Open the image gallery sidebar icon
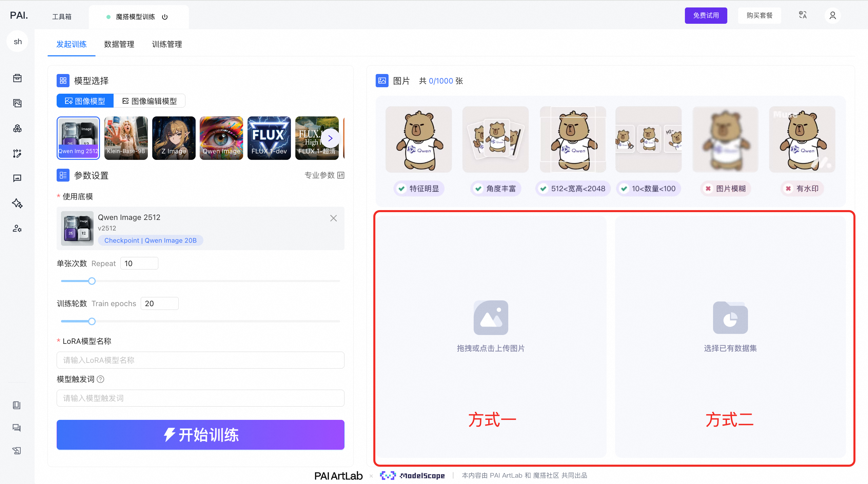The image size is (868, 484). coord(17,103)
